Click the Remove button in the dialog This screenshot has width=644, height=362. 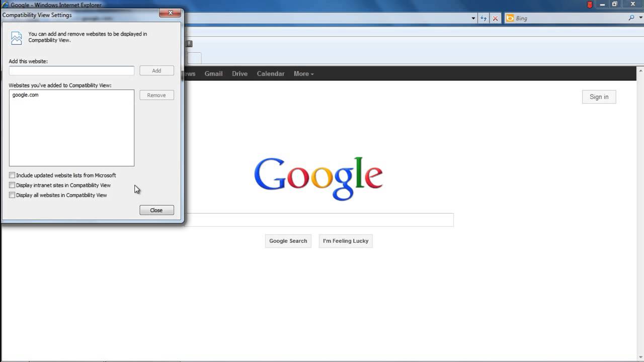pyautogui.click(x=156, y=95)
